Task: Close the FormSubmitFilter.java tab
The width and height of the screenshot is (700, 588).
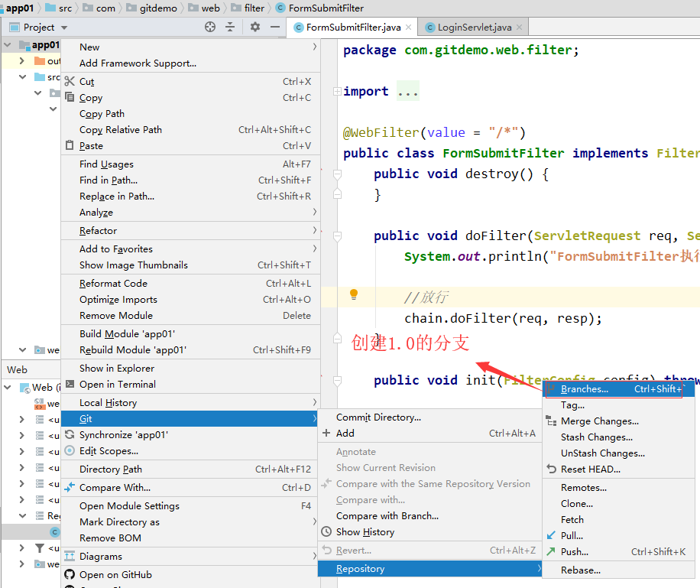Action: tap(409, 28)
